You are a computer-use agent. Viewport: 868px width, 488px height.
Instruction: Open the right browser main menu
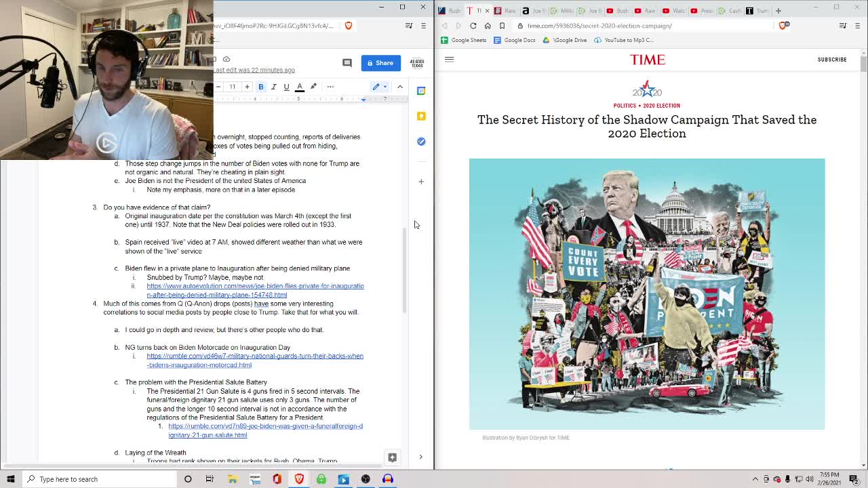tap(857, 26)
